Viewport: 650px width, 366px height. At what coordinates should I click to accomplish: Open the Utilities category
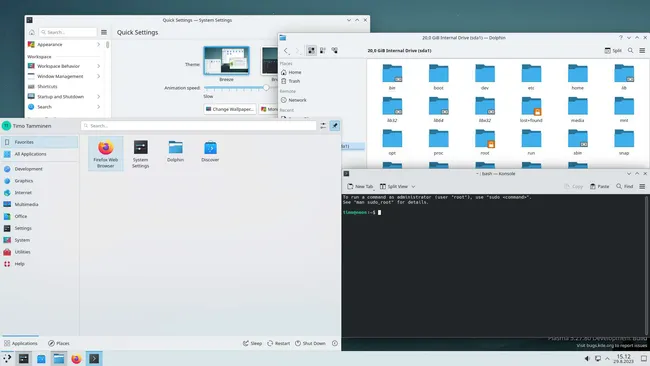tap(39, 252)
